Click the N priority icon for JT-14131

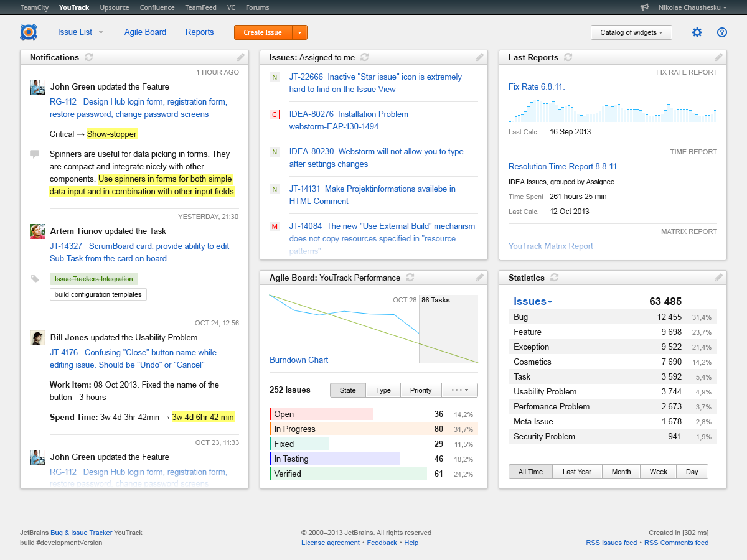pyautogui.click(x=275, y=189)
